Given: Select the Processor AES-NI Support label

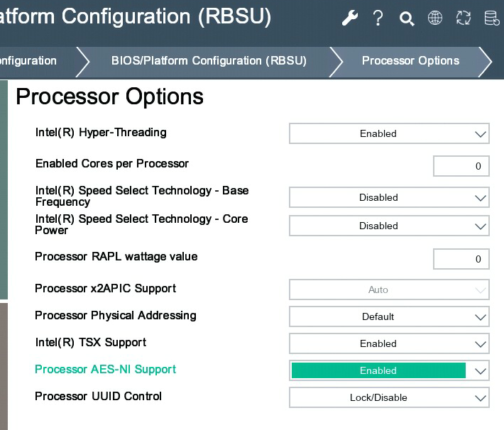Looking at the screenshot, I should [105, 370].
